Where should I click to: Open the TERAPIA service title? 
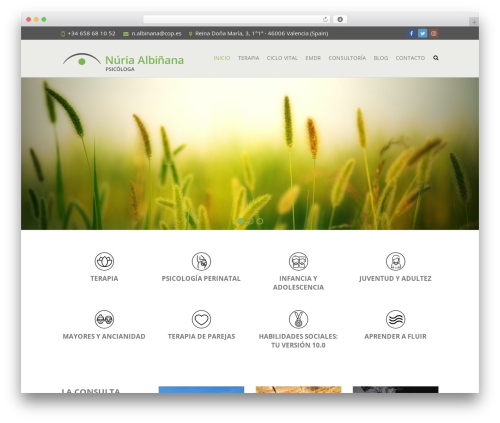pos(104,279)
